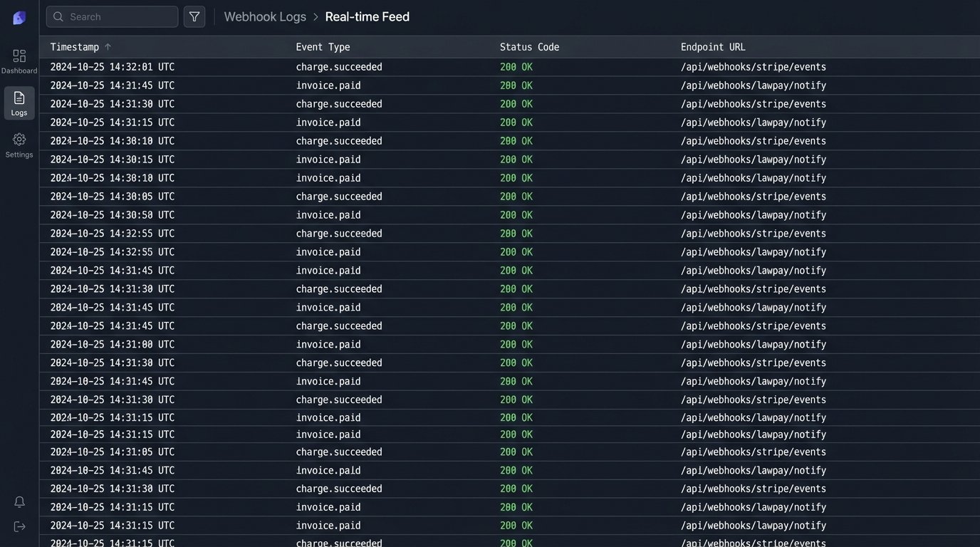Image resolution: width=980 pixels, height=547 pixels.
Task: Click the 200 OK status in the 14:31:05 row
Action: click(516, 452)
